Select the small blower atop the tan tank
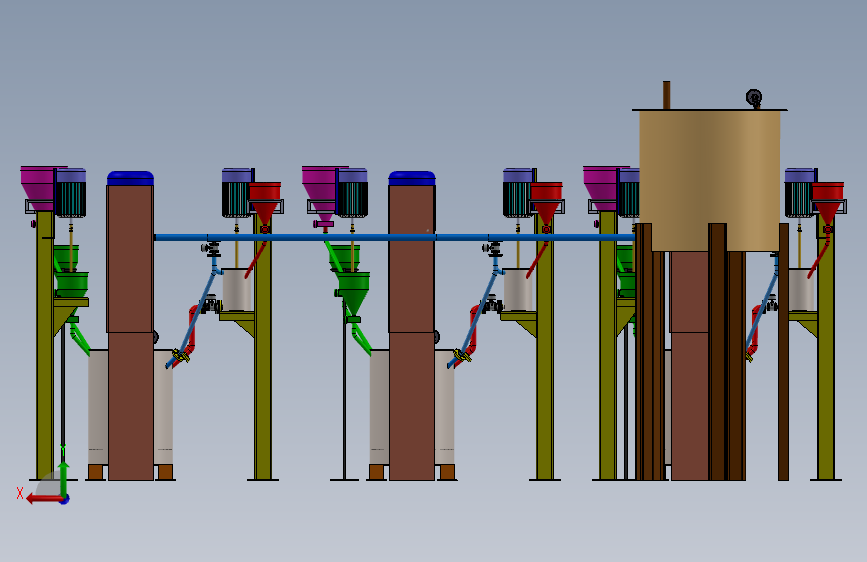The image size is (867, 562). 754,99
